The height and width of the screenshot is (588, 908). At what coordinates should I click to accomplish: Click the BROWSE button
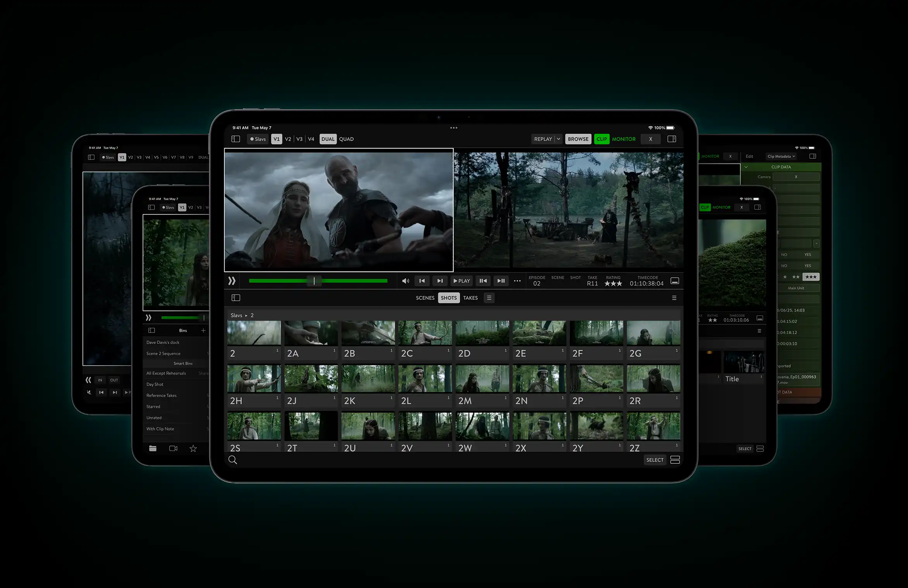[x=578, y=139]
